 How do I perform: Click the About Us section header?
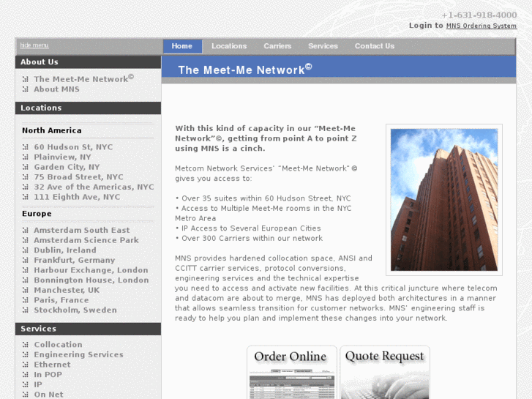(x=89, y=62)
